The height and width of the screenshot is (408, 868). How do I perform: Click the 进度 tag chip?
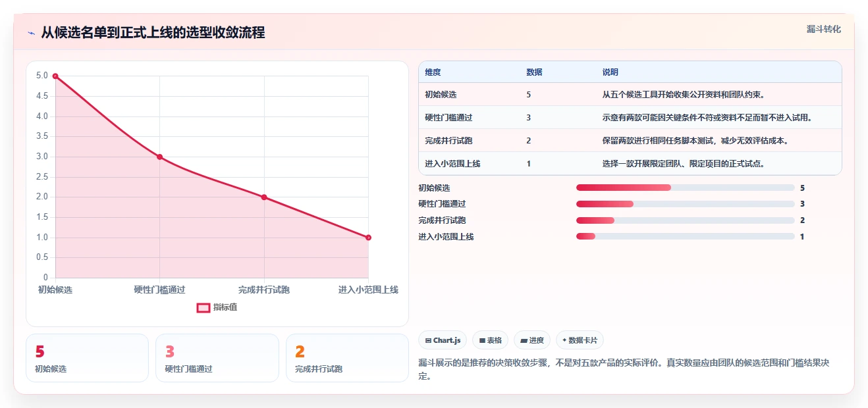pyautogui.click(x=532, y=340)
